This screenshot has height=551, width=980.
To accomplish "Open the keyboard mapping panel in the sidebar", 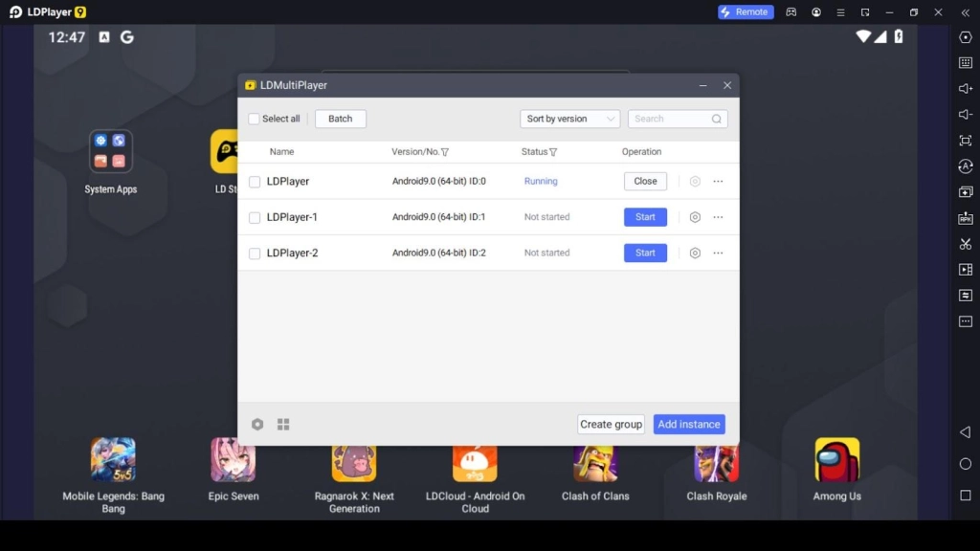I will tap(966, 63).
